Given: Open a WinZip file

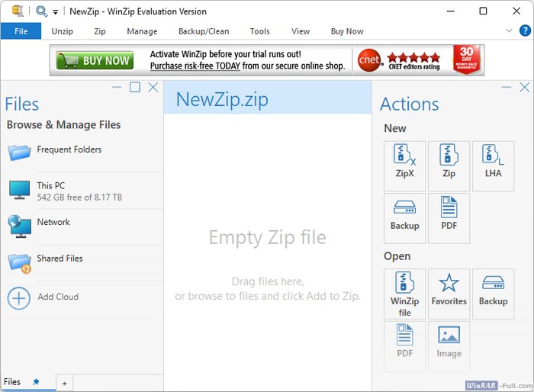Looking at the screenshot, I should point(404,293).
